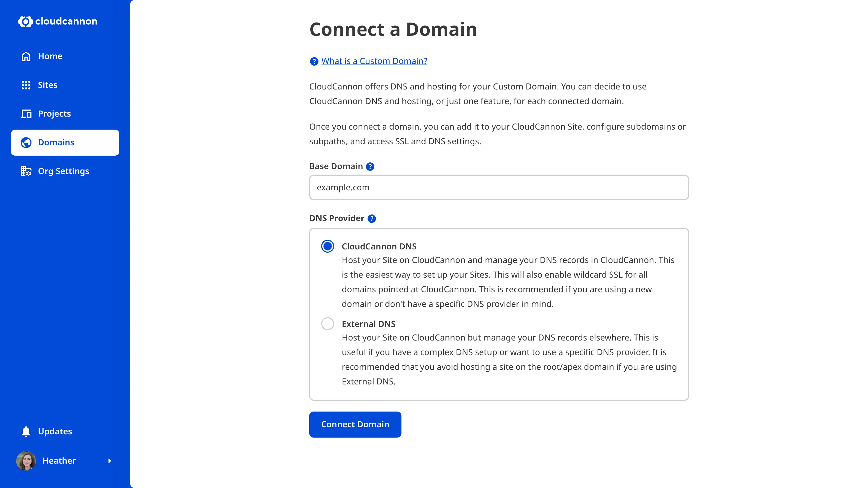The width and height of the screenshot is (868, 488).
Task: Click the Domains globe icon
Action: pos(26,142)
